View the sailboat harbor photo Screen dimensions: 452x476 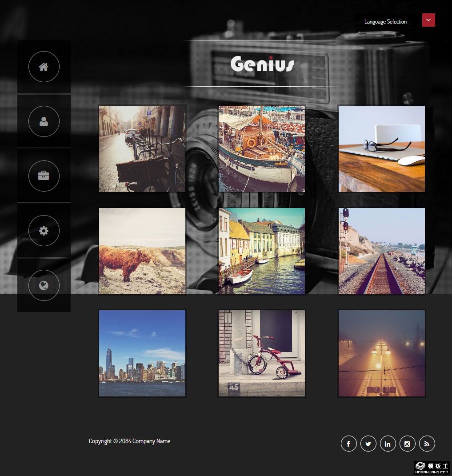pyautogui.click(x=262, y=149)
